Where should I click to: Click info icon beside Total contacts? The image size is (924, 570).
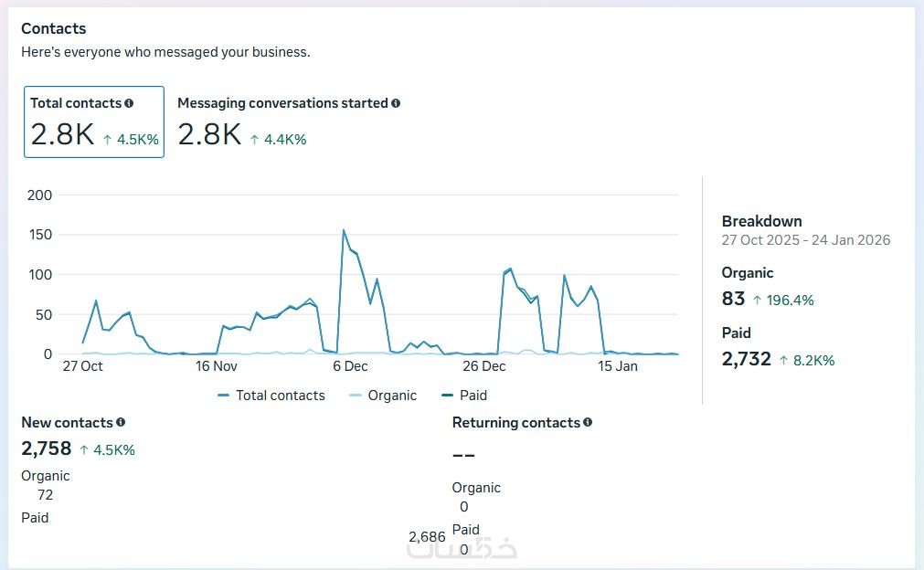pyautogui.click(x=129, y=104)
